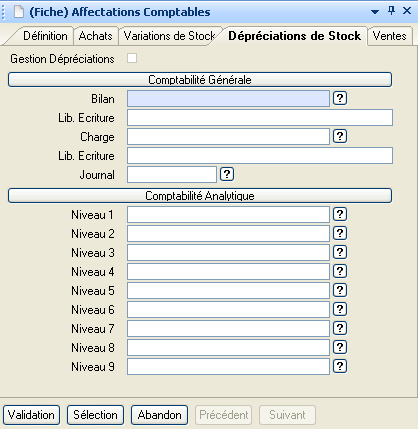
Task: Open lookup for Niveau 5
Action: tap(340, 290)
